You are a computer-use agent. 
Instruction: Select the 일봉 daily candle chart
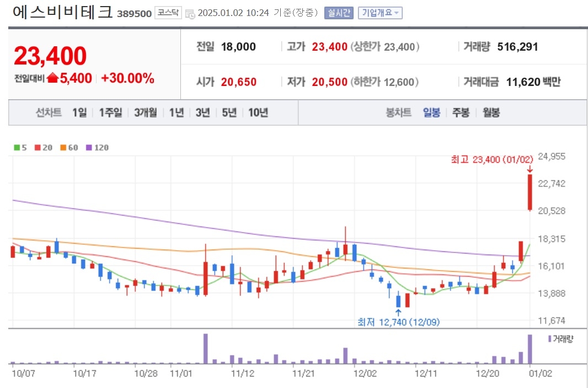tap(432, 112)
